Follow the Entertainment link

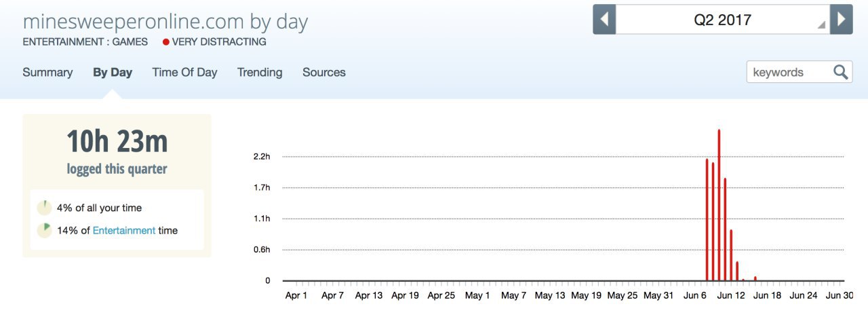pos(124,230)
